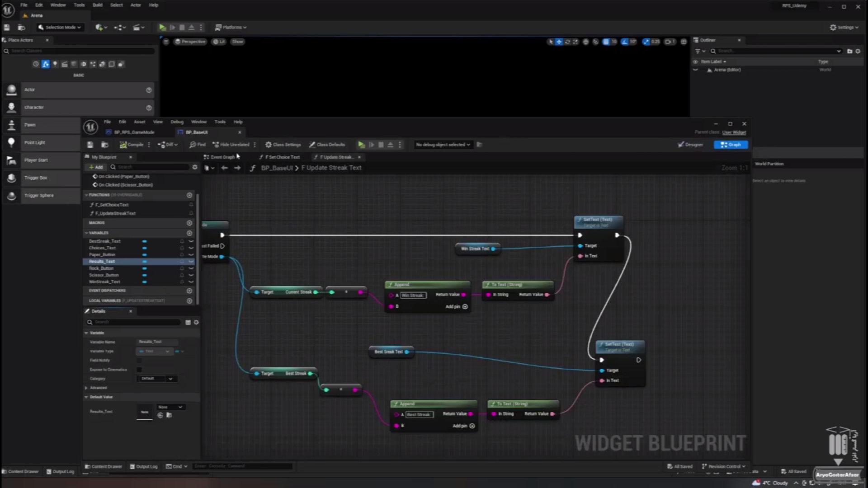Open Details panel property matrix grid icon
868x488 pixels.
pyautogui.click(x=188, y=322)
